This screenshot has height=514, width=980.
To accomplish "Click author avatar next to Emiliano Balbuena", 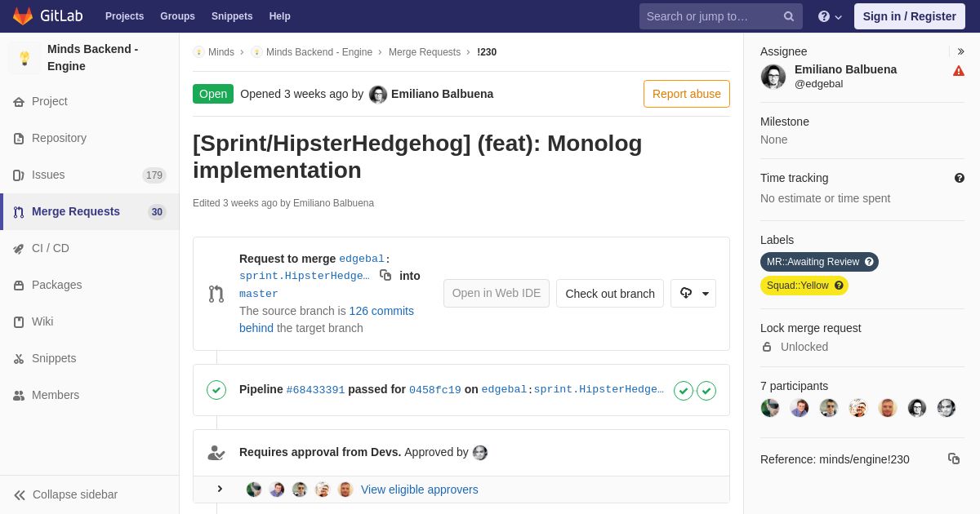I will (378, 95).
